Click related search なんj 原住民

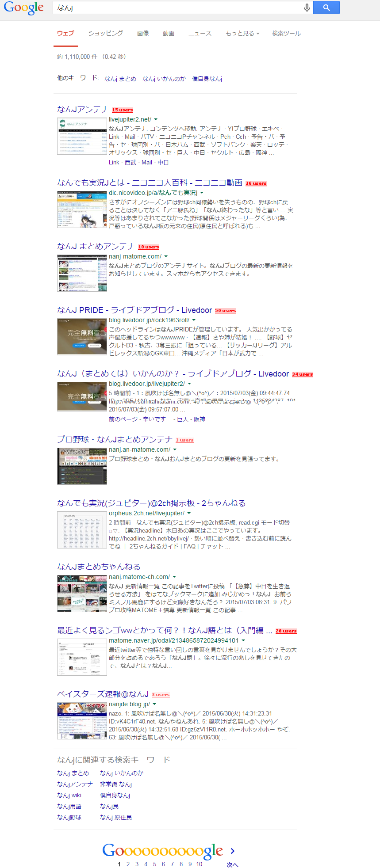click(116, 817)
